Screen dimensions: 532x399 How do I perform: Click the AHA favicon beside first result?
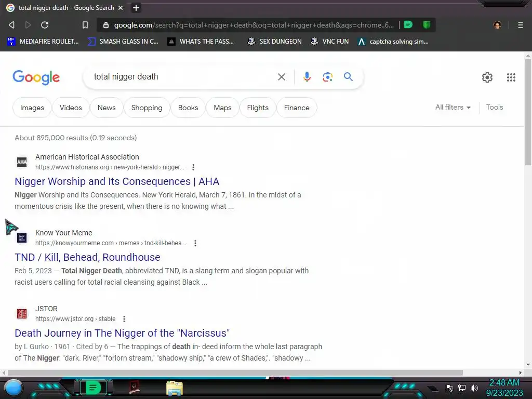[22, 162]
